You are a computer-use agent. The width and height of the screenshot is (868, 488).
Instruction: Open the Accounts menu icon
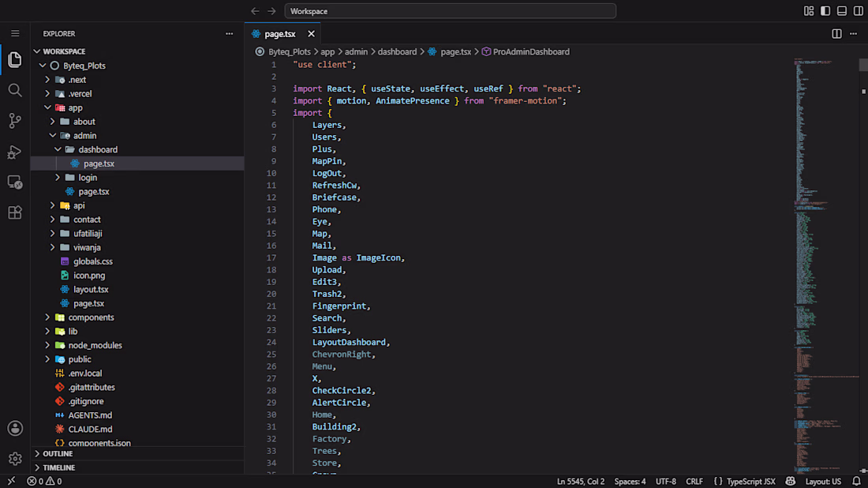click(x=15, y=428)
